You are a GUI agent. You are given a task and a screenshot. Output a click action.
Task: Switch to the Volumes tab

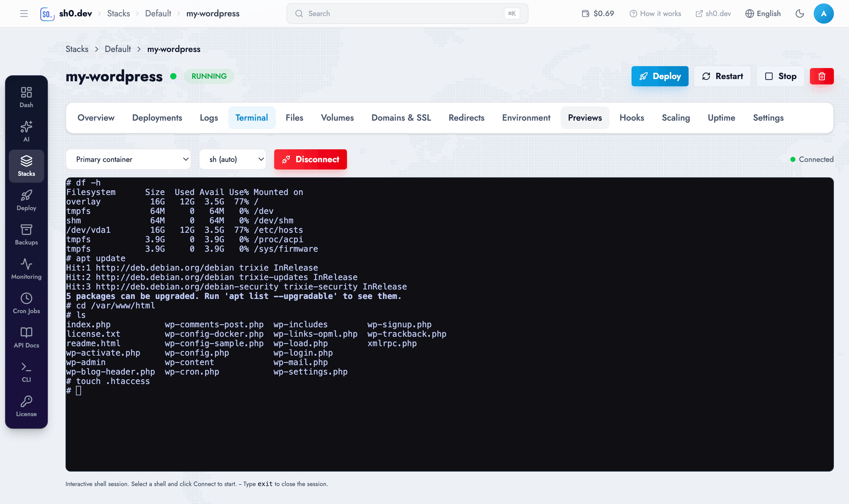[337, 118]
